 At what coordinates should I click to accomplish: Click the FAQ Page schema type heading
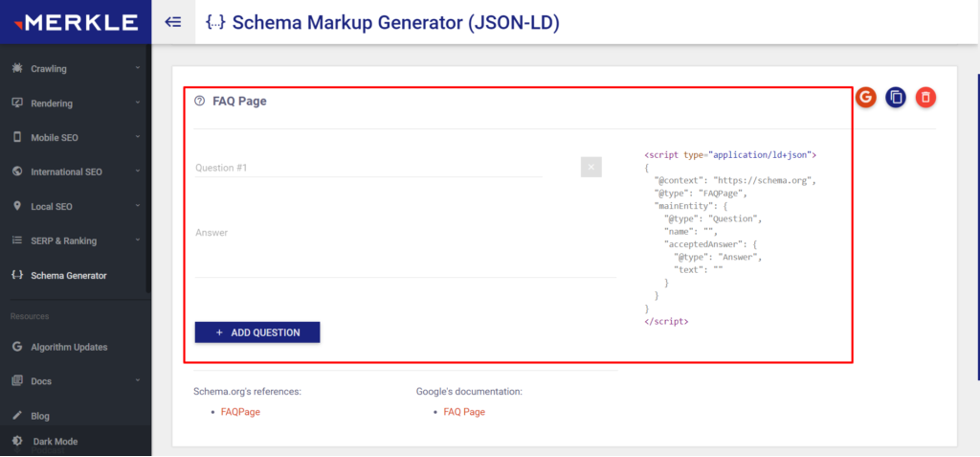[240, 101]
